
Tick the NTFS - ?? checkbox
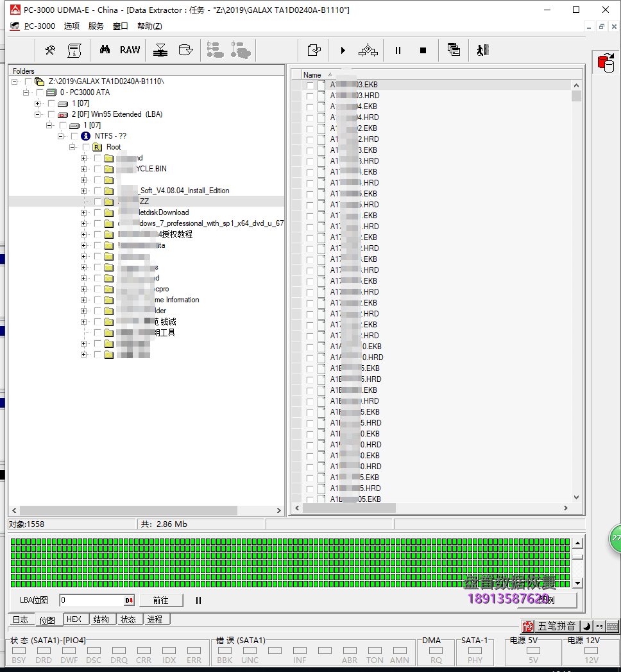tap(74, 136)
